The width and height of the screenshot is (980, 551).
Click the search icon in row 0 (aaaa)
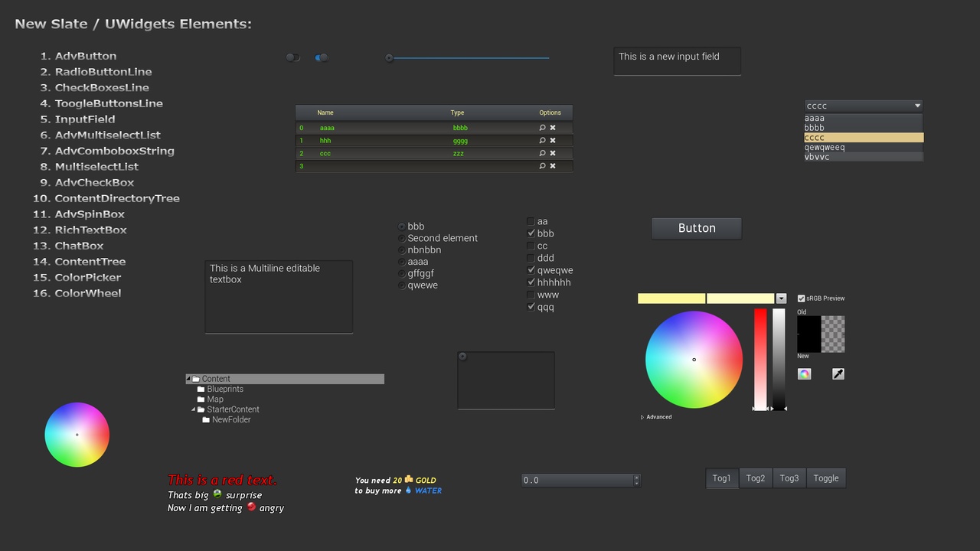click(x=542, y=128)
